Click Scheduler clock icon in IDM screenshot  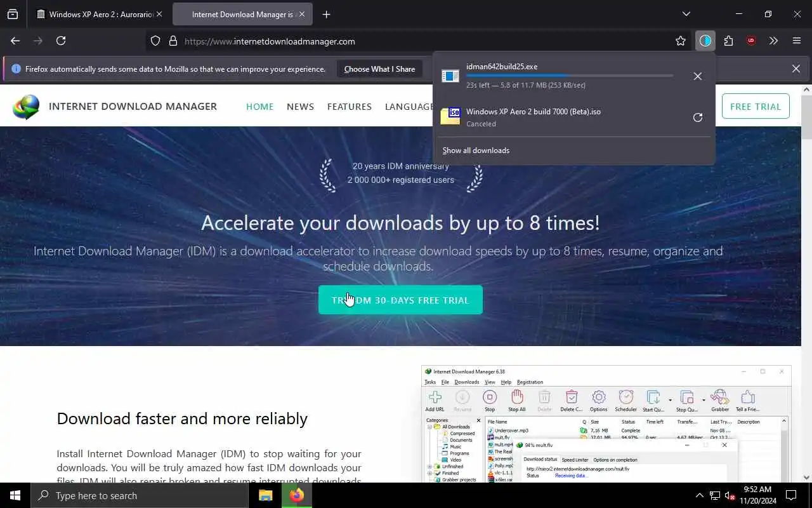[626, 401]
